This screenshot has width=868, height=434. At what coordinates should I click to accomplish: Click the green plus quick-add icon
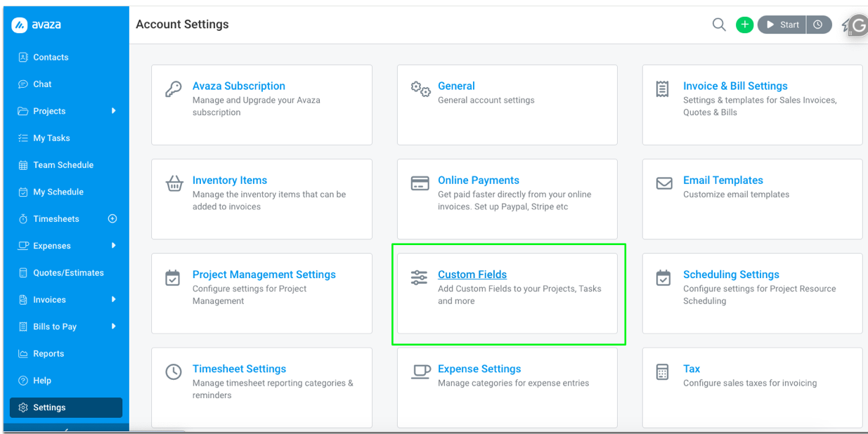744,25
